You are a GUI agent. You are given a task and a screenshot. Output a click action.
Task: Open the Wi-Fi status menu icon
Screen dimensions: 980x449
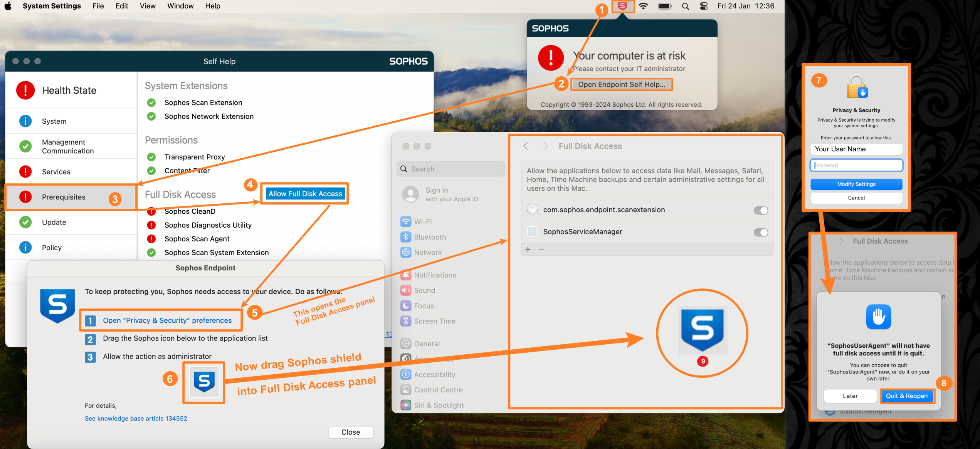(x=643, y=6)
